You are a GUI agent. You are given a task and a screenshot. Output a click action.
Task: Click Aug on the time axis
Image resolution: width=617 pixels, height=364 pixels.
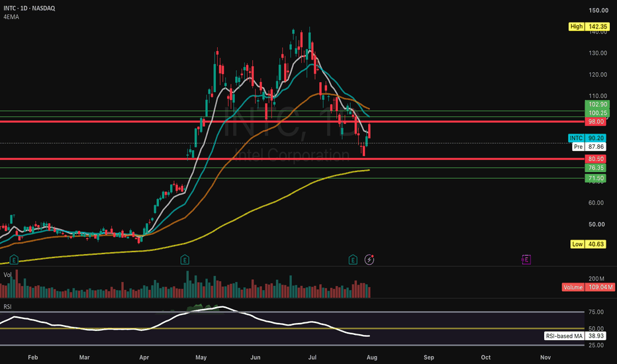point(372,357)
